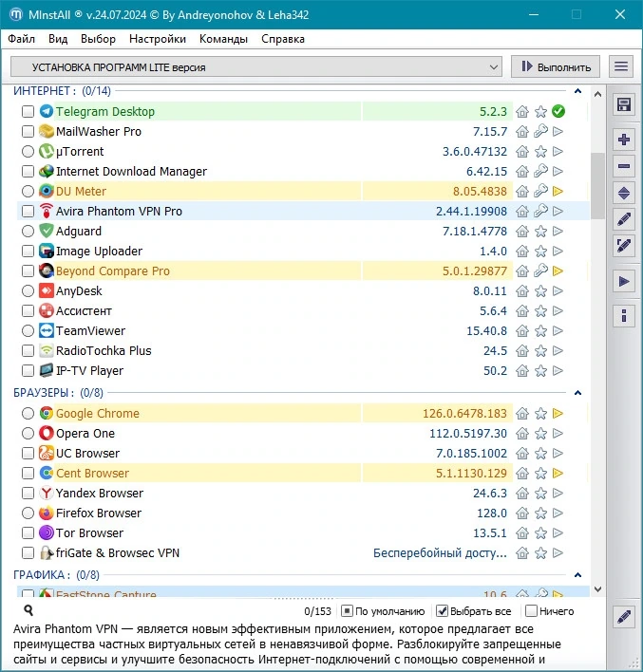643x672 pixels.
Task: Check the Telegram Desktop checkbox
Action: 28,111
